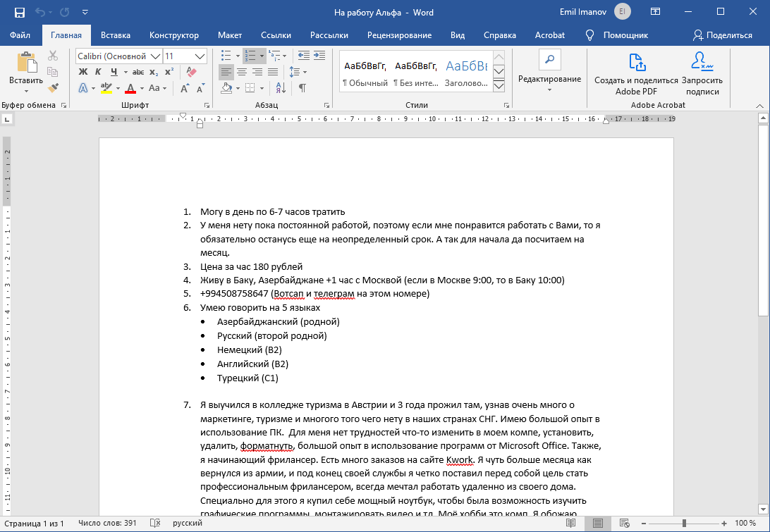Switch to the Рецензирование tab
The width and height of the screenshot is (770, 532).
pyautogui.click(x=399, y=35)
